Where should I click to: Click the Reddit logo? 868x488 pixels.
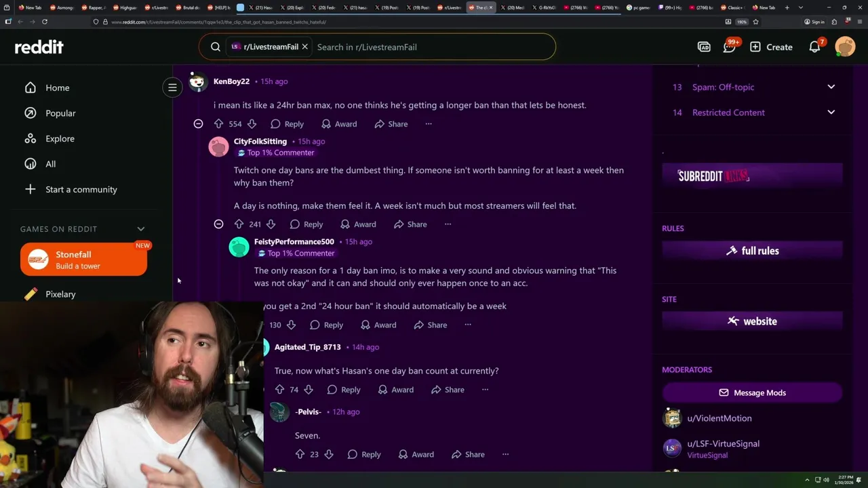[39, 47]
